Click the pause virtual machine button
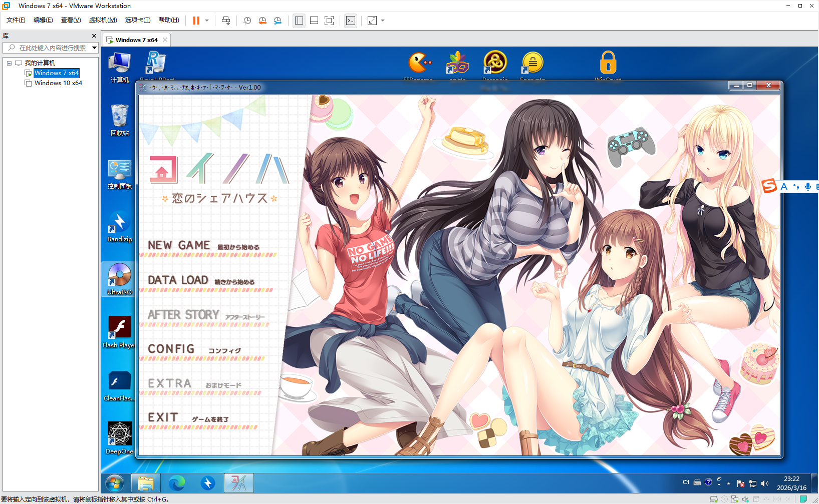This screenshot has height=504, width=819. (x=196, y=21)
